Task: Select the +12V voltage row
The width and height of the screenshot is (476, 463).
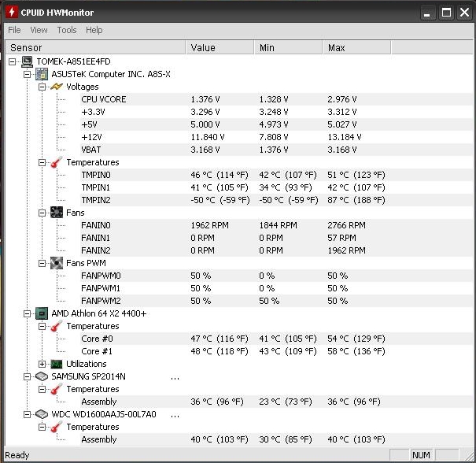Action: pos(276,137)
